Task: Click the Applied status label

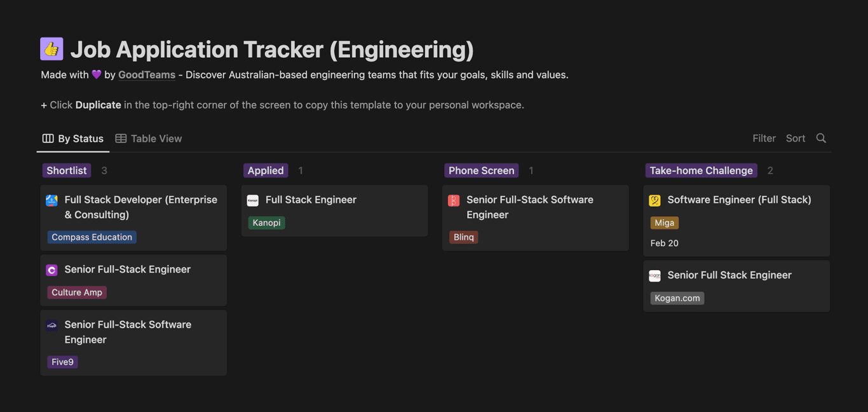Action: click(x=266, y=170)
